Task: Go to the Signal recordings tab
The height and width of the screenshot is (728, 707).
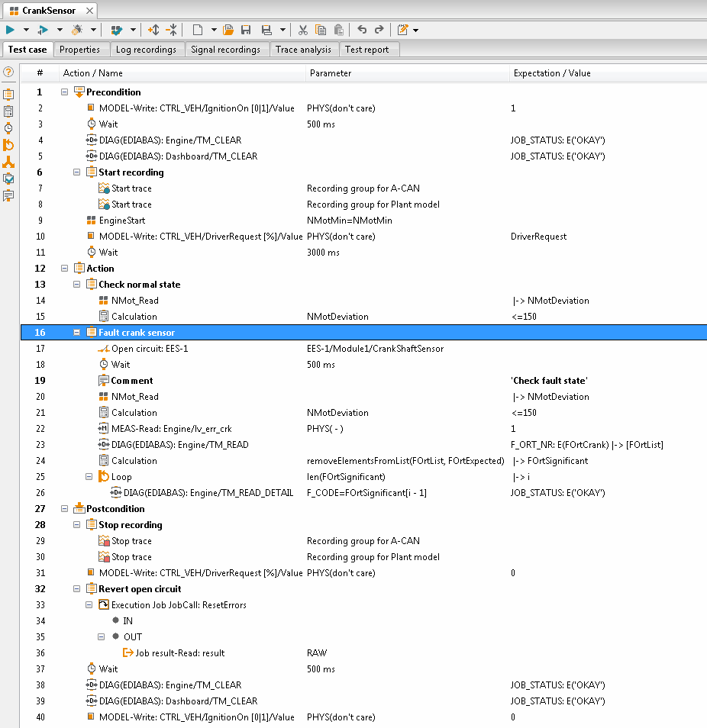Action: tap(226, 50)
